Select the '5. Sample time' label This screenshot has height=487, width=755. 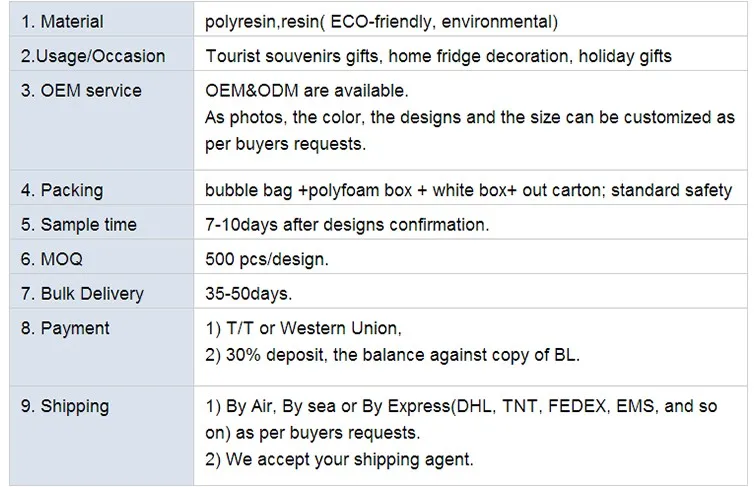[x=79, y=225]
